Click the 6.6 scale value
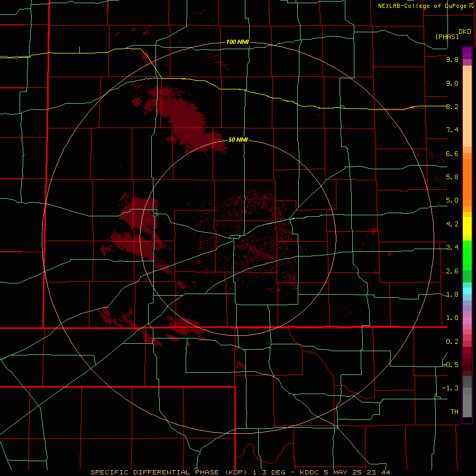The width and height of the screenshot is (476, 476). (452, 153)
